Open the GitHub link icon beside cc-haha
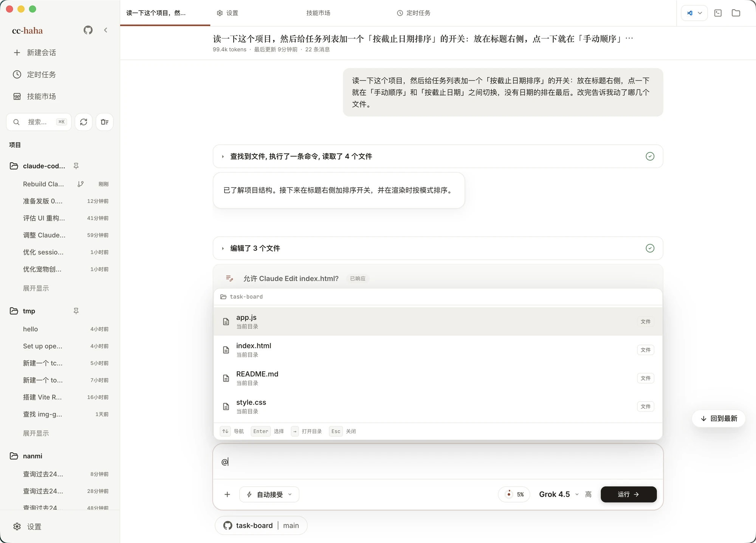 tap(88, 30)
